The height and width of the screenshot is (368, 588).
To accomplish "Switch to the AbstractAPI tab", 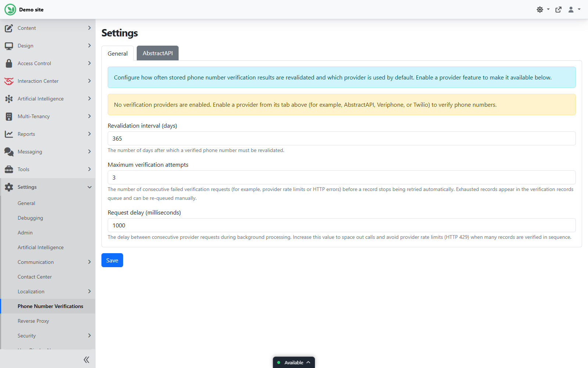I will (158, 53).
